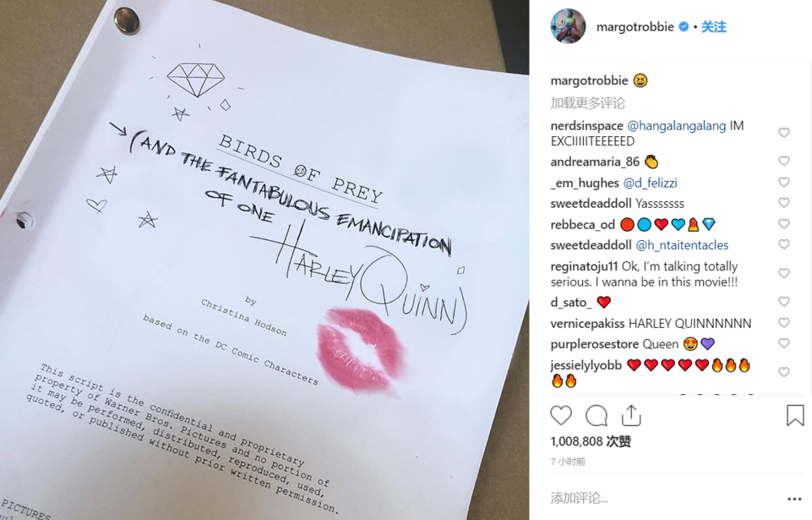Open the three-dot more options menu
Screen dimensions: 812x520
(794, 499)
